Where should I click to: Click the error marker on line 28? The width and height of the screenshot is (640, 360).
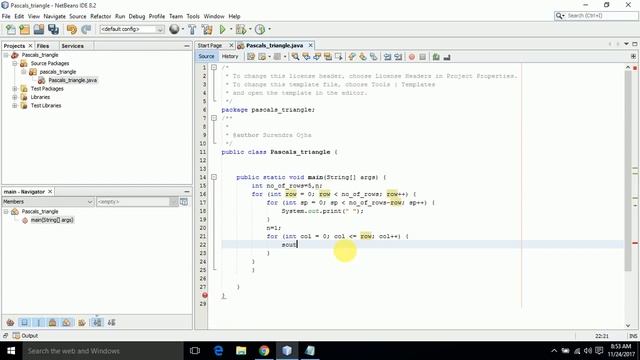click(x=204, y=295)
